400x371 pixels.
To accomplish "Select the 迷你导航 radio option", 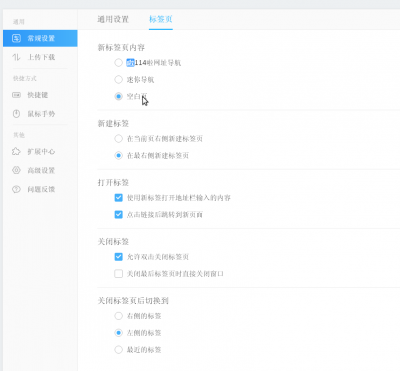I will (118, 80).
